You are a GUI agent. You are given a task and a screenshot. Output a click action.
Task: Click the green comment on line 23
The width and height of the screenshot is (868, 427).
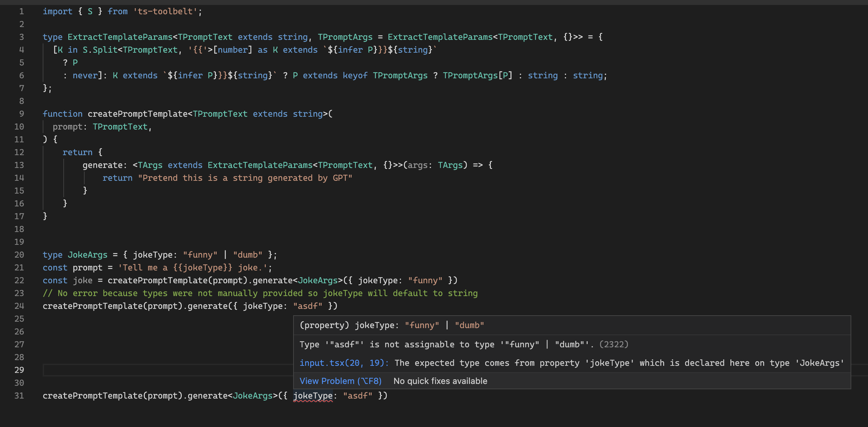[260, 293]
